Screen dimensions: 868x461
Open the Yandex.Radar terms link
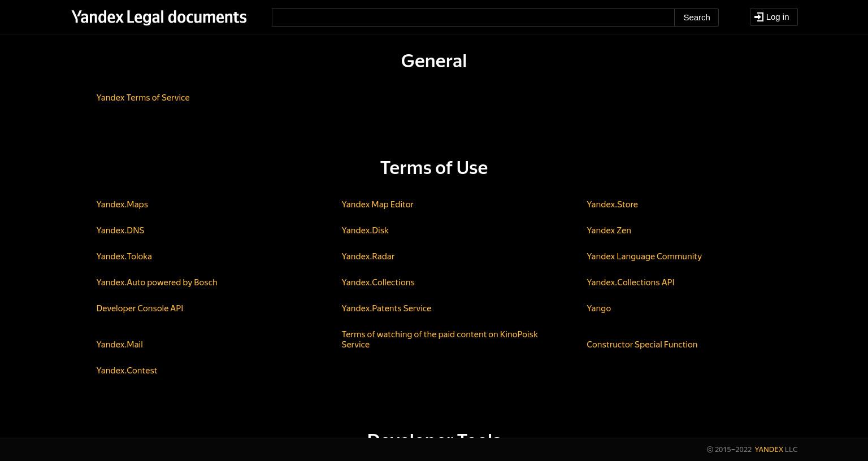(x=368, y=256)
